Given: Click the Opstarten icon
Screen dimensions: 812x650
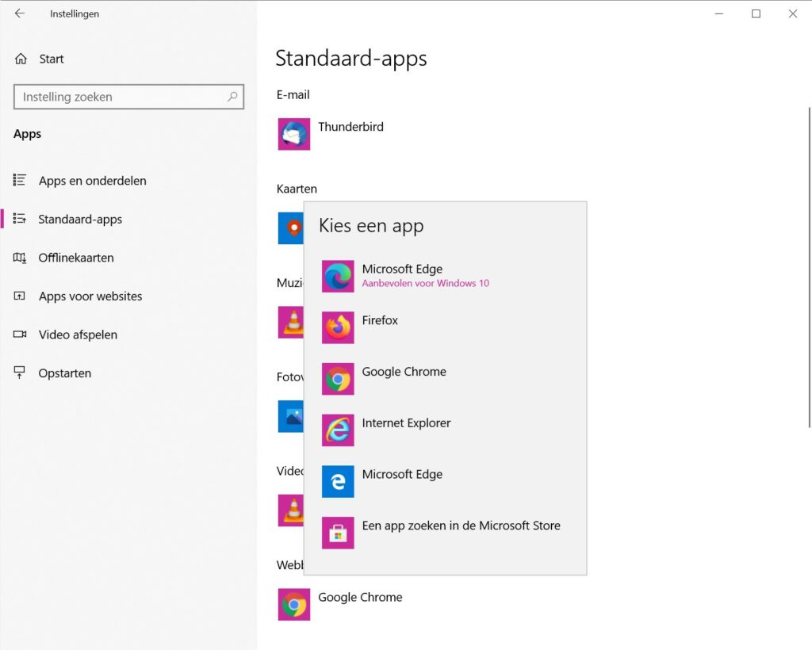Looking at the screenshot, I should click(x=20, y=373).
